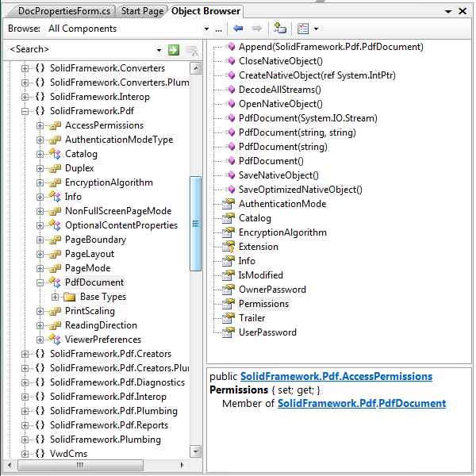Expand the SolidFramework.Pdf.Creators namespace
476x476 pixels.
click(x=25, y=354)
